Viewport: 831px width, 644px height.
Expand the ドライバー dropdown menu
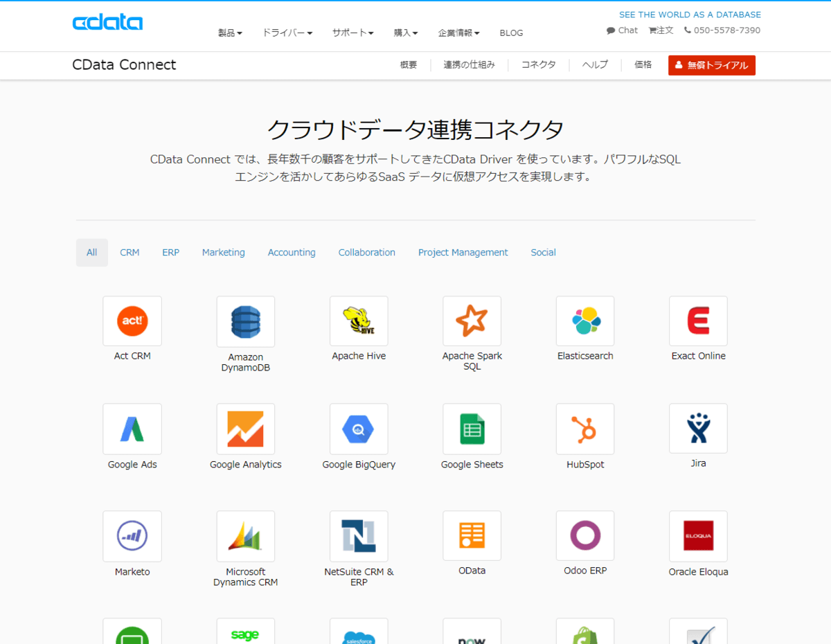(287, 33)
